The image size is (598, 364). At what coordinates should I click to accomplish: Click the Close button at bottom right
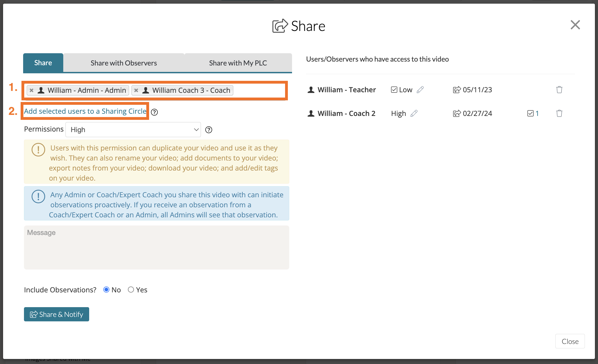point(570,341)
